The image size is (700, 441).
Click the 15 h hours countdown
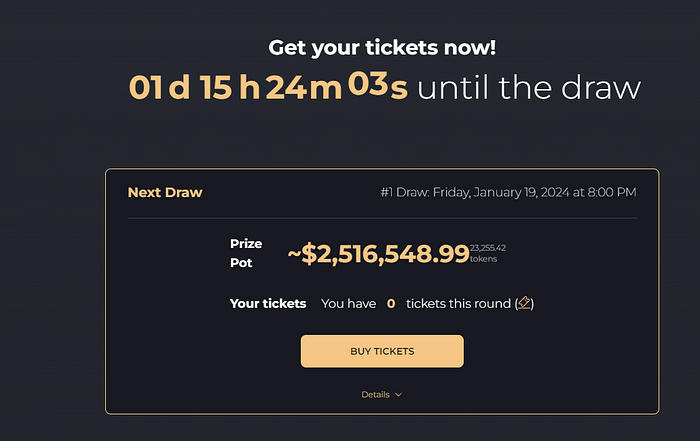(229, 87)
